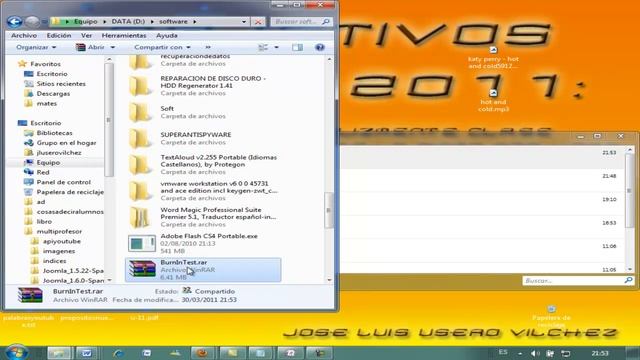
Task: Open the address bar history dropdown
Action: coord(244,22)
